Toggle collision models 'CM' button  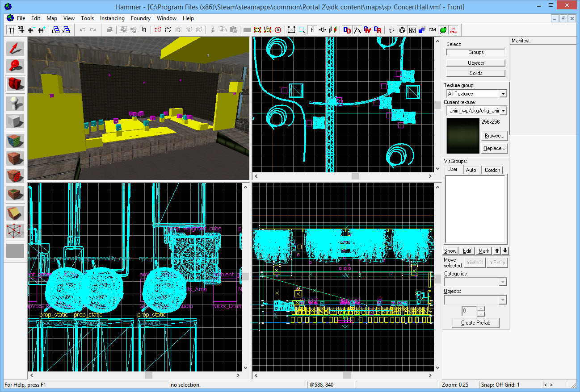[432, 30]
